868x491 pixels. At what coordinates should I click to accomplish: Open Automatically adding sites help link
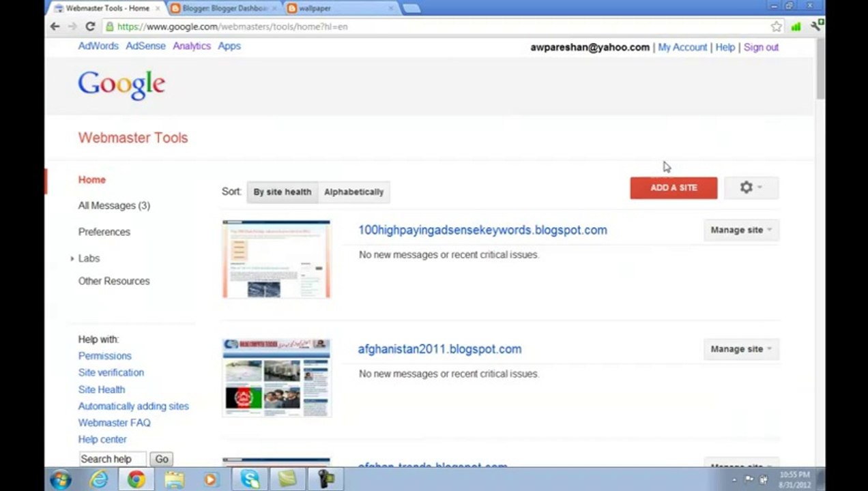pyautogui.click(x=133, y=406)
